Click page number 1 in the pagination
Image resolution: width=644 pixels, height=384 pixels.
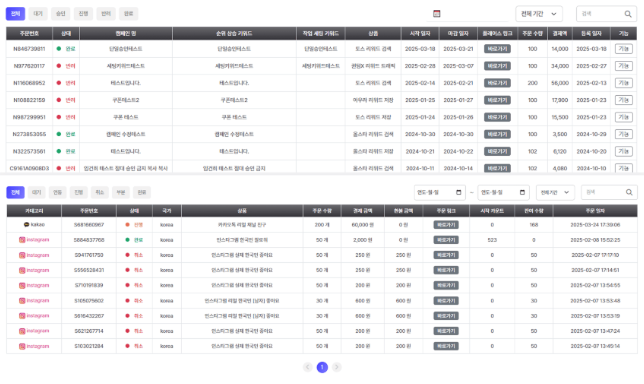click(322, 367)
